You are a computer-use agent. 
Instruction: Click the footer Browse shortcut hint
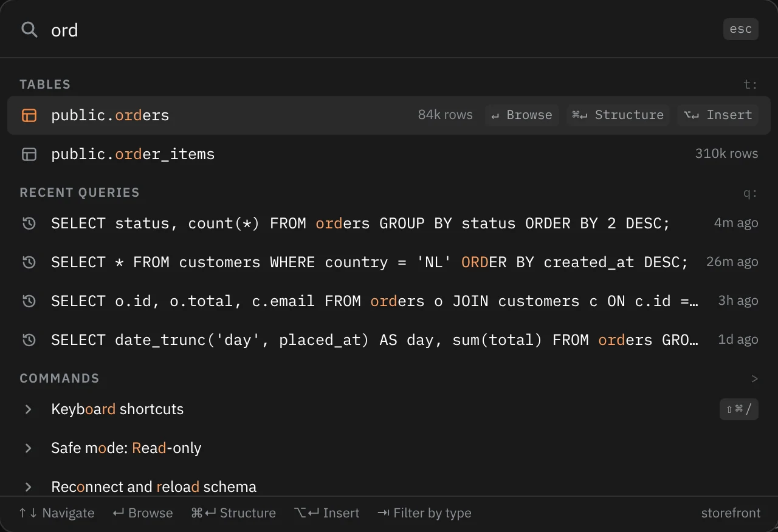point(143,513)
